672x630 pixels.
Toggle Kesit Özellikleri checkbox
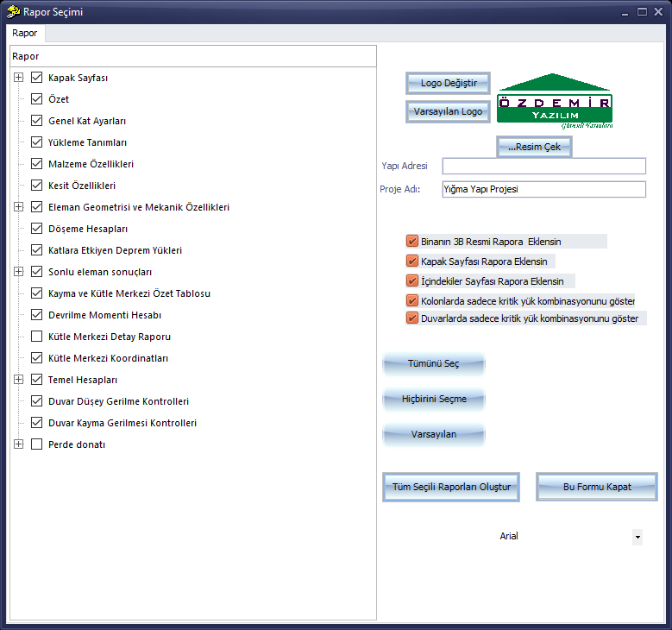click(x=37, y=186)
